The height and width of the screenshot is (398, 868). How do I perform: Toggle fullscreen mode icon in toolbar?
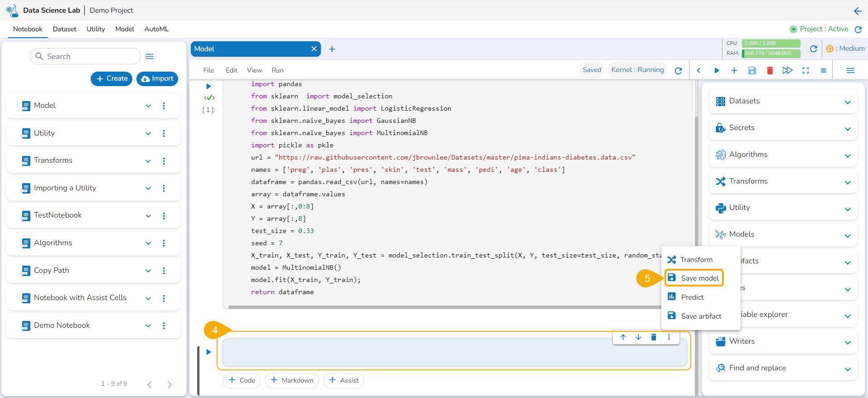(805, 70)
